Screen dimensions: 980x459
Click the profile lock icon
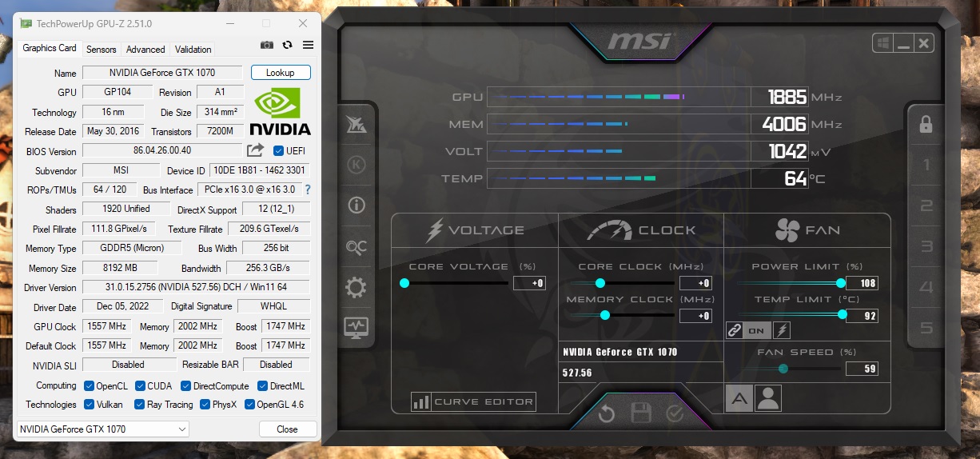(x=926, y=124)
